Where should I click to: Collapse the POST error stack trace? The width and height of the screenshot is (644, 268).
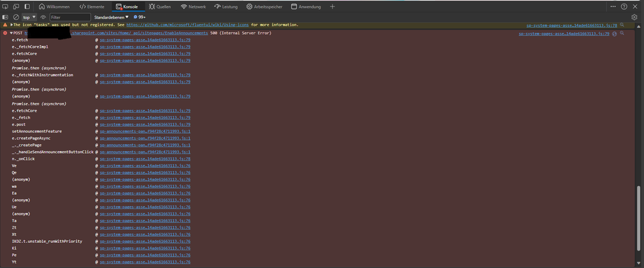[x=12, y=33]
